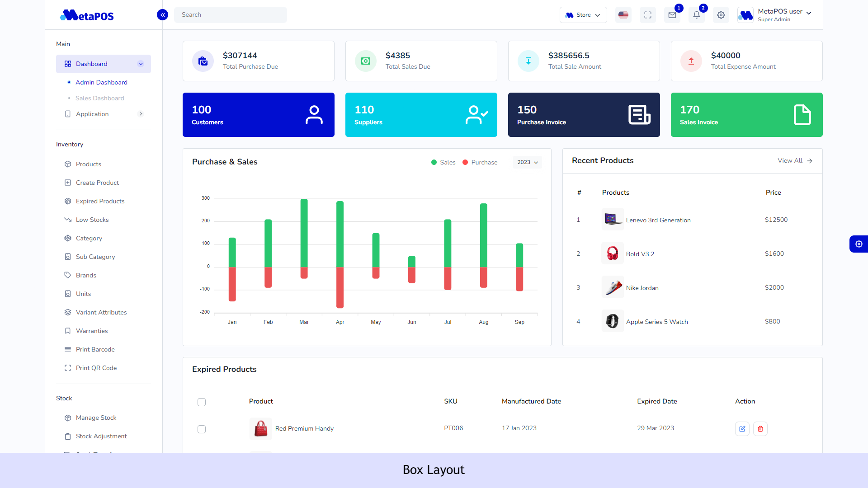Click the MetaPOS logo
This screenshot has width=868, height=488.
87,15
